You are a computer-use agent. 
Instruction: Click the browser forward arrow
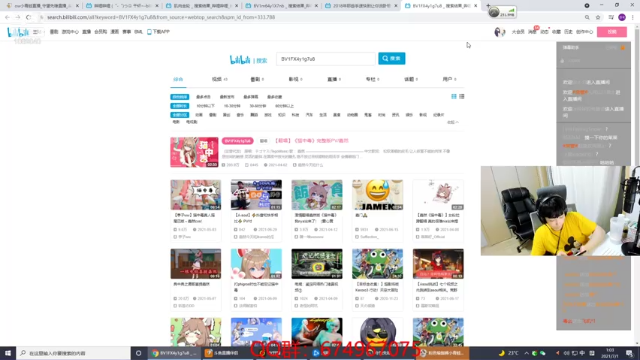(x=18, y=17)
